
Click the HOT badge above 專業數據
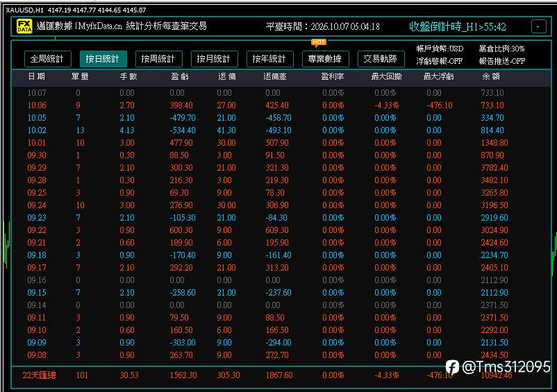point(318,42)
